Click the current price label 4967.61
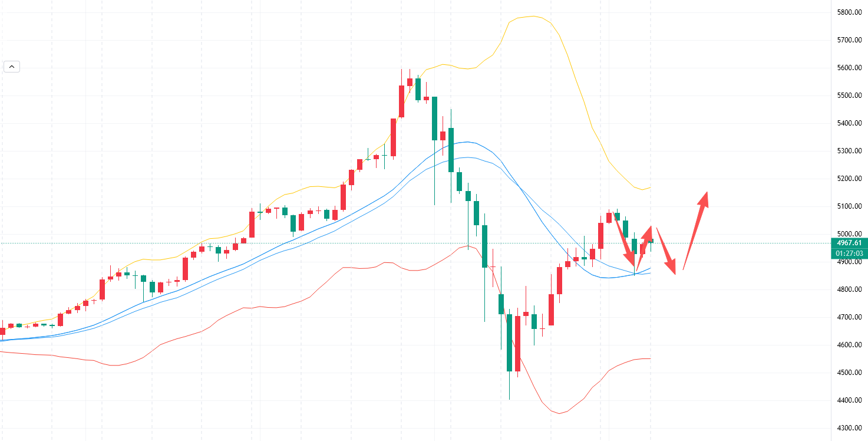The image size is (868, 441). pos(848,243)
